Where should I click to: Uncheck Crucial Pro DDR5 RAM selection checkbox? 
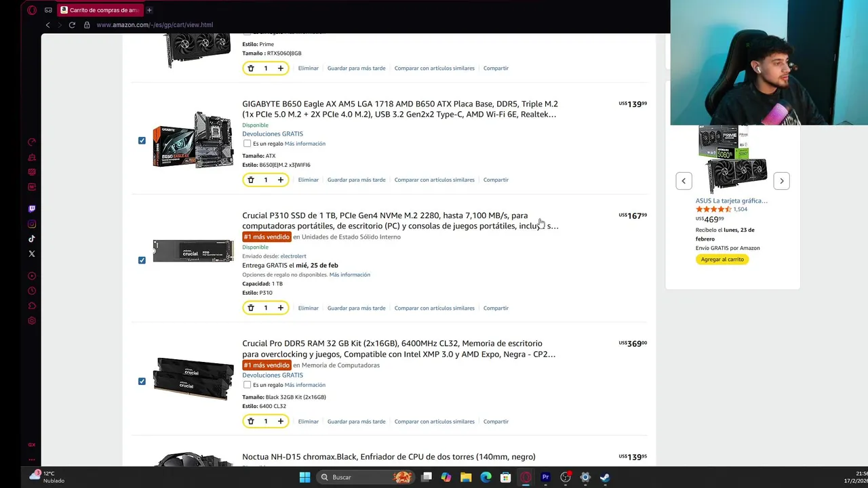tap(142, 381)
